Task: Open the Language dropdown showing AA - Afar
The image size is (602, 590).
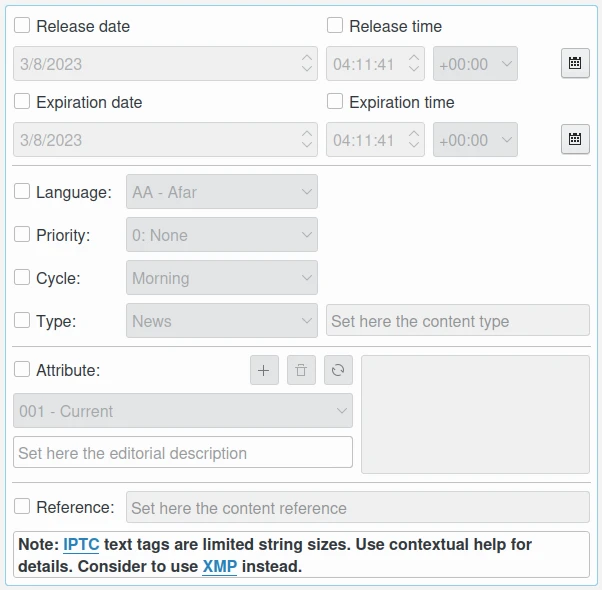Action: 222,192
